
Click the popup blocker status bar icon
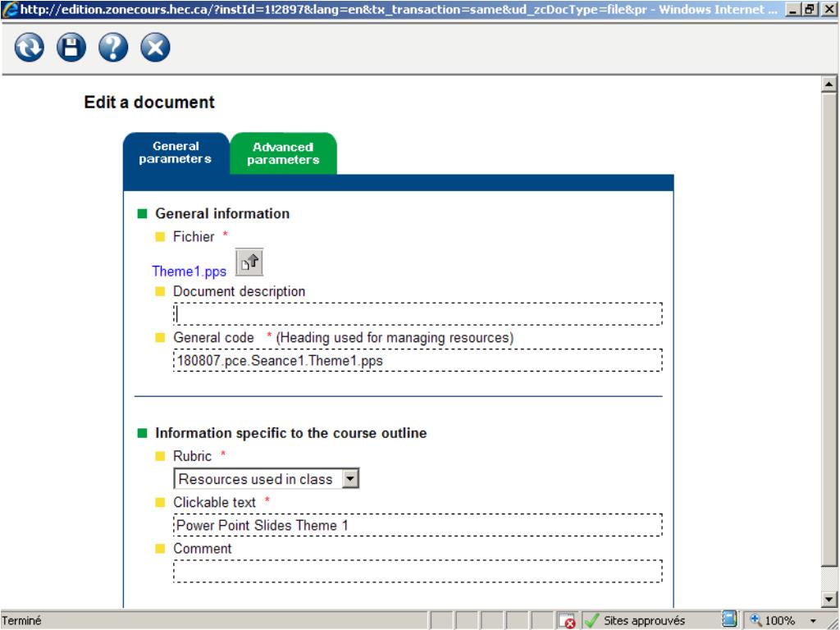click(x=566, y=620)
